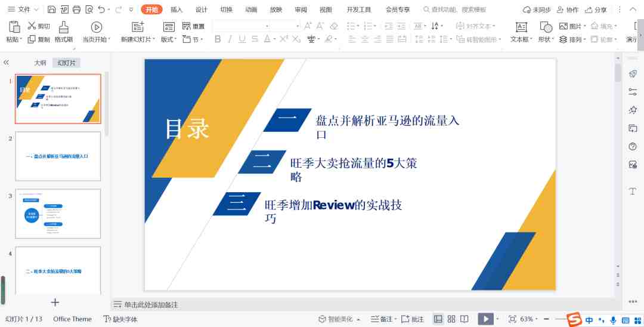Image resolution: width=644 pixels, height=327 pixels.
Task: Click the microphone icon in input method bar
Action: coord(613,320)
